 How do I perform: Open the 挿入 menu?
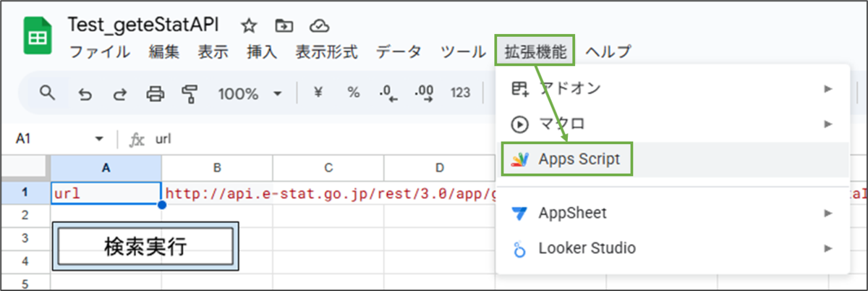click(x=262, y=51)
